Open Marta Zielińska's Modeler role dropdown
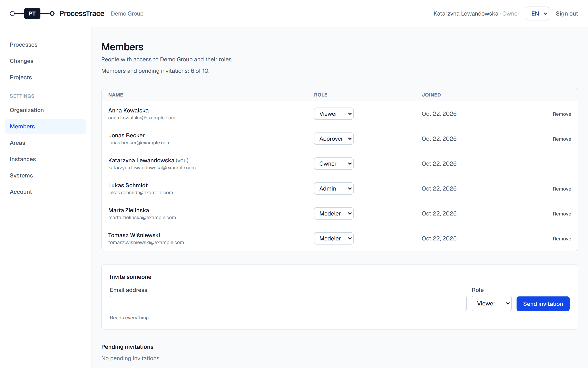 pos(334,213)
